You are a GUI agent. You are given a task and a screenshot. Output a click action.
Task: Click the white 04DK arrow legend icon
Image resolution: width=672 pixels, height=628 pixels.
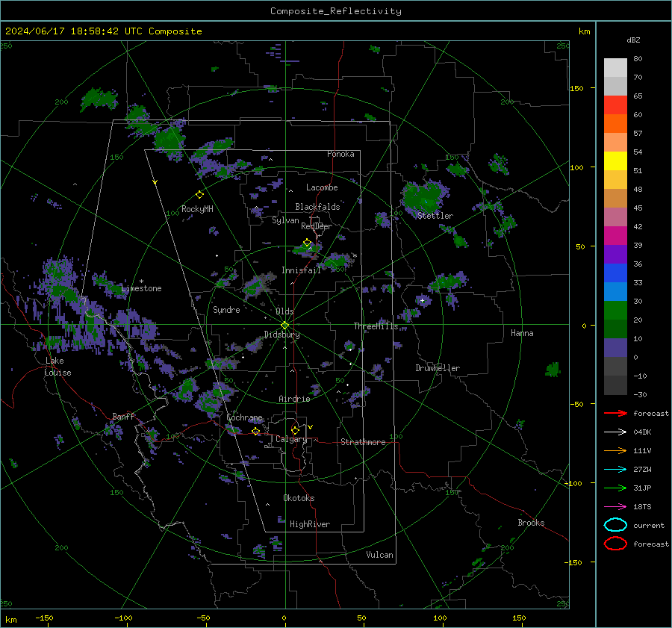[x=615, y=432]
